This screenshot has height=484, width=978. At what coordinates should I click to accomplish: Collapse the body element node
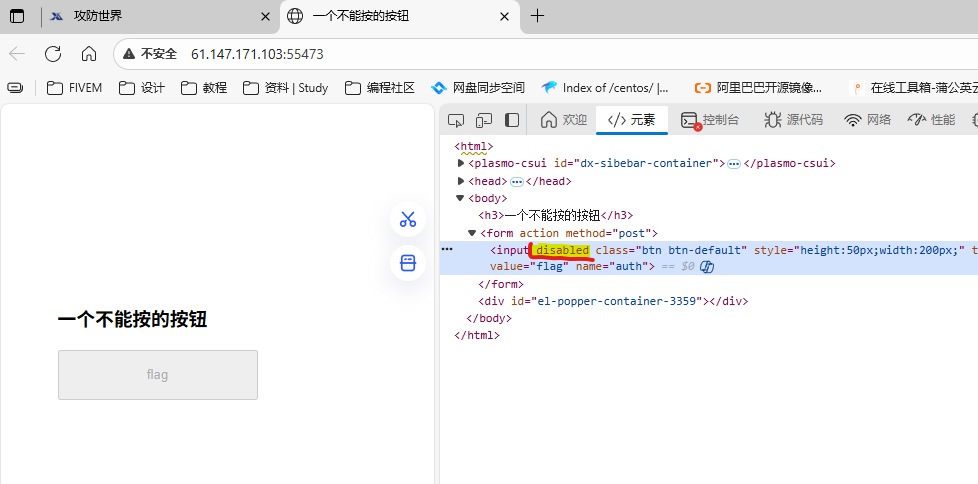coord(461,198)
